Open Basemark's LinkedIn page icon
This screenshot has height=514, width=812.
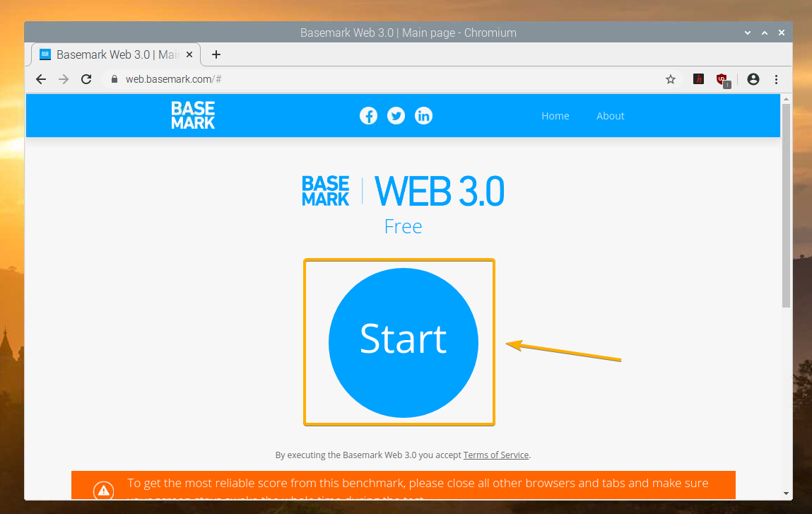423,115
